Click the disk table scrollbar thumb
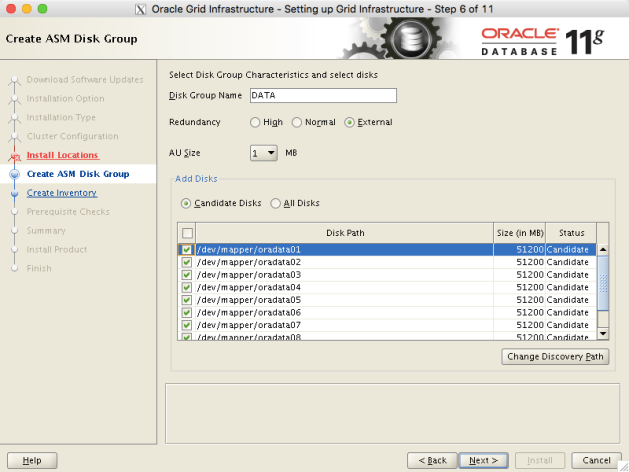Image resolution: width=629 pixels, height=472 pixels. tap(603, 283)
